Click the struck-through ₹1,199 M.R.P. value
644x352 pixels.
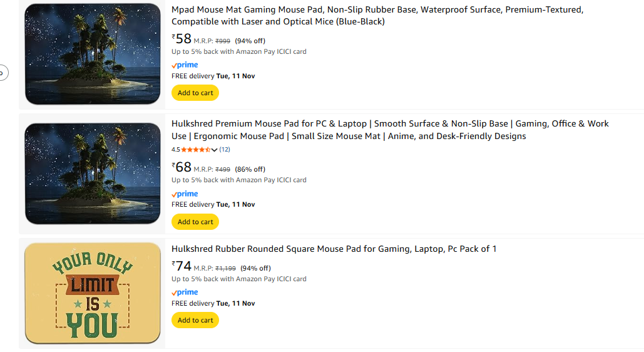point(225,268)
